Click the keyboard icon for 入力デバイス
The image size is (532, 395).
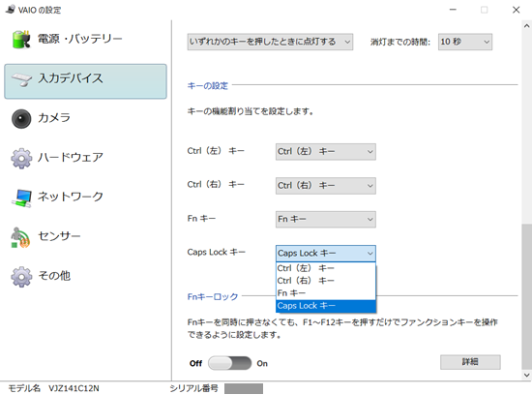point(21,79)
